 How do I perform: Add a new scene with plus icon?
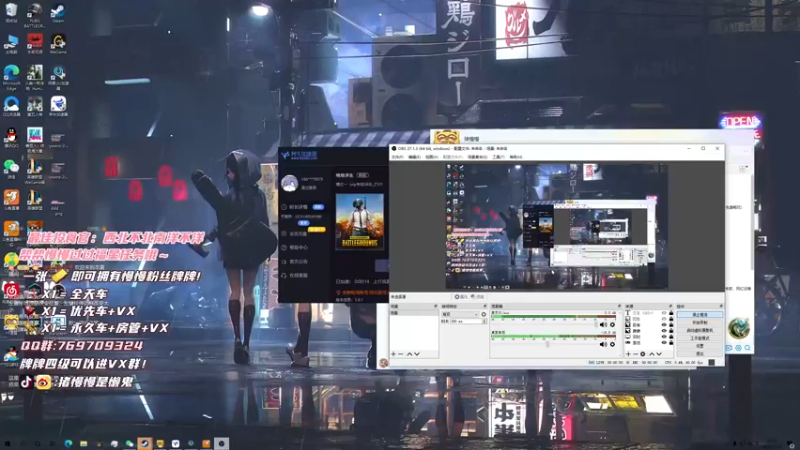tap(393, 354)
